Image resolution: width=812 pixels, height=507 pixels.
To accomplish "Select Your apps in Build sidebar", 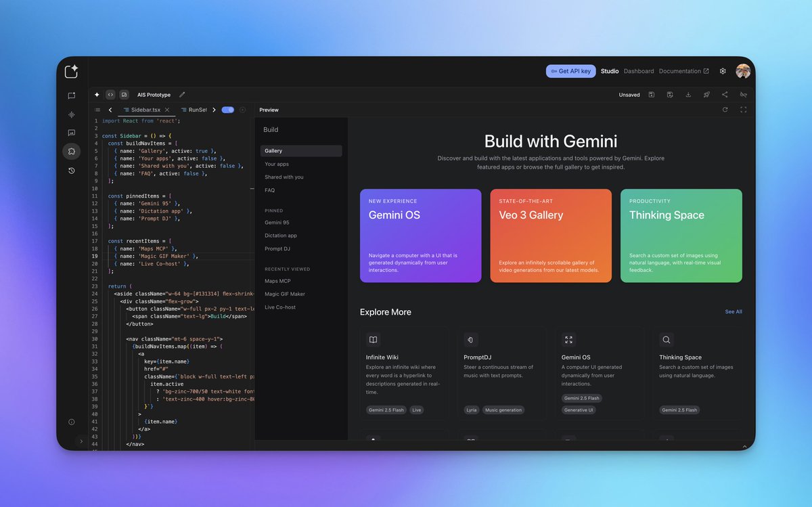I will pos(277,164).
